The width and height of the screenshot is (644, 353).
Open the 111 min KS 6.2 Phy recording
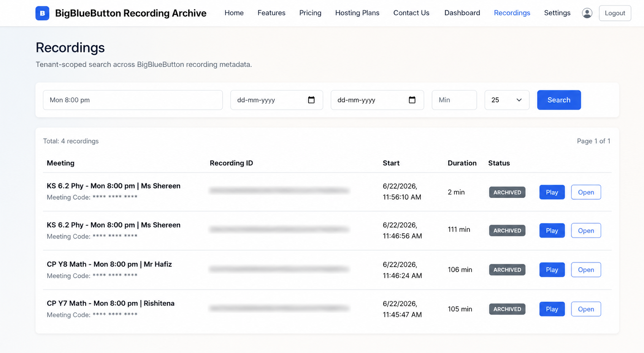586,231
